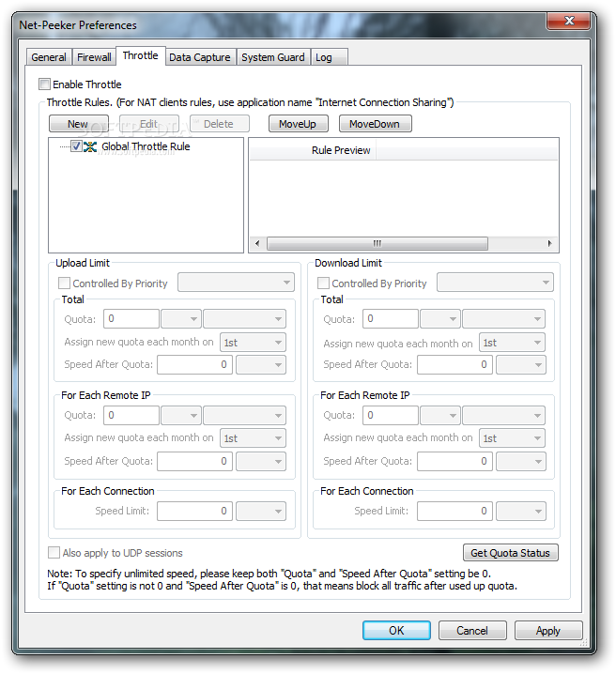This screenshot has width=616, height=674.
Task: Open Download For Each Connection speed unit dropdown
Action: coord(521,511)
